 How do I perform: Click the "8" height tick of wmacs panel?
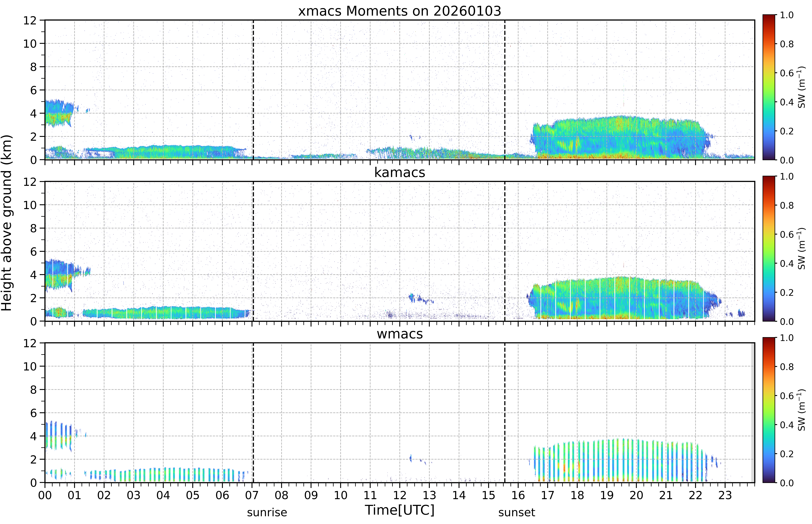(x=33, y=390)
